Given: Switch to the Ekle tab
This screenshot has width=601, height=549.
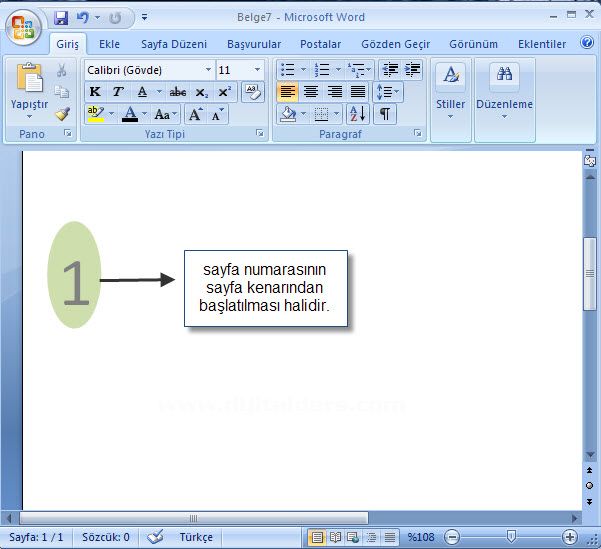Looking at the screenshot, I should [109, 44].
